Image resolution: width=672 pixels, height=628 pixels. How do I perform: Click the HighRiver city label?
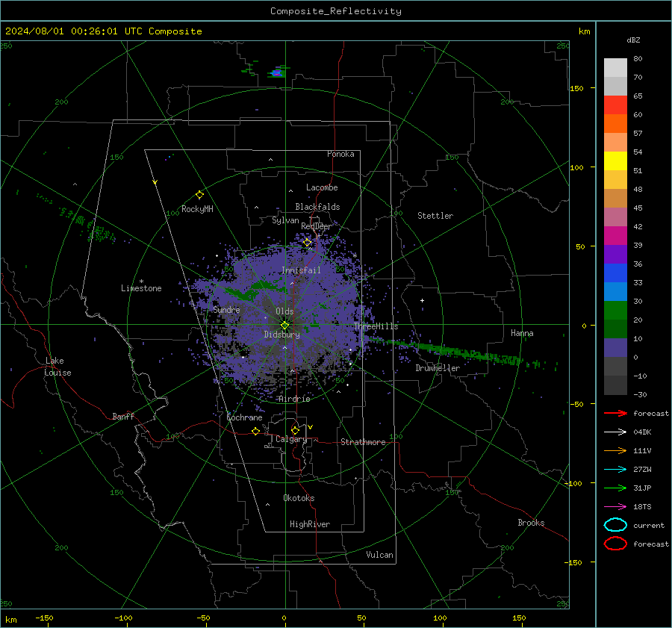(x=310, y=524)
